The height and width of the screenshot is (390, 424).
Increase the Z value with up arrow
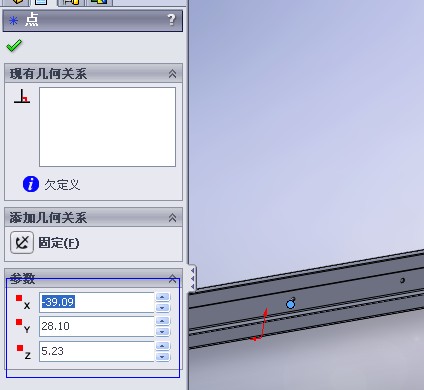pos(163,346)
